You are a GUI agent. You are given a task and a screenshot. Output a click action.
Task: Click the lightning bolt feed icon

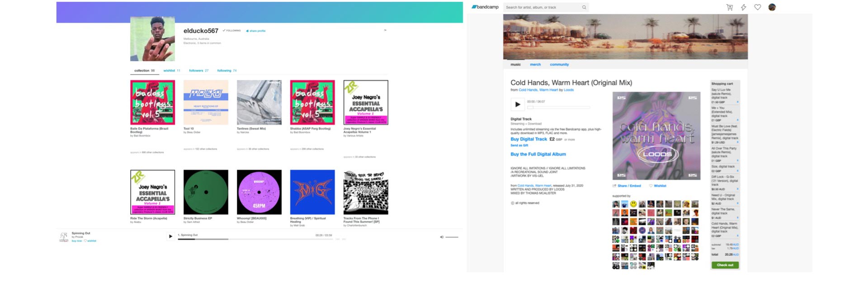(743, 7)
